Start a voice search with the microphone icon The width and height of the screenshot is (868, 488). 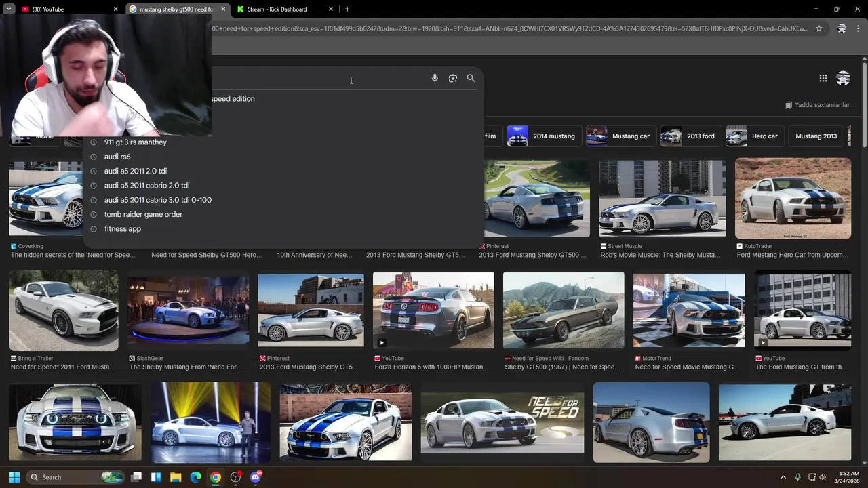pyautogui.click(x=435, y=78)
